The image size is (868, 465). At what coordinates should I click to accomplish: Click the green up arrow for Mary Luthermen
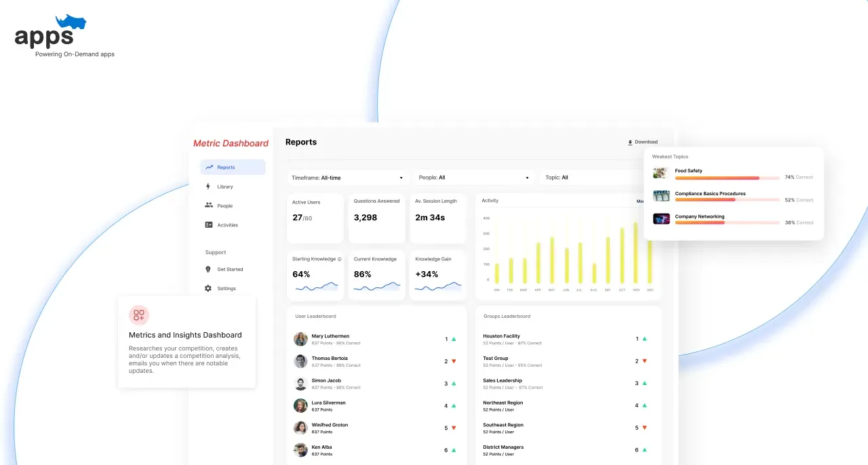tap(454, 339)
